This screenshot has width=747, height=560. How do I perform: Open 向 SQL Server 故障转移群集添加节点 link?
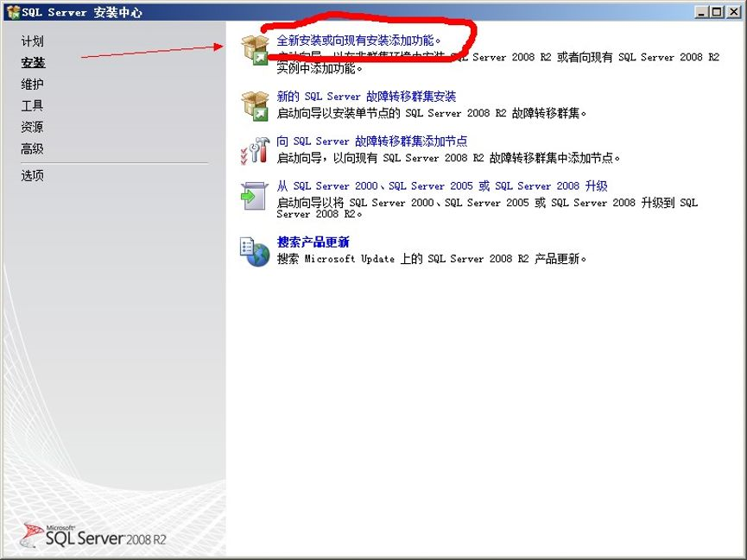[x=371, y=142]
